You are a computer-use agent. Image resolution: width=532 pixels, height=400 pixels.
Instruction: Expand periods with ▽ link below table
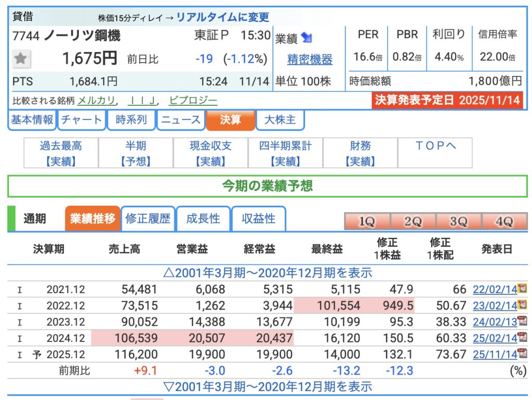point(267,386)
